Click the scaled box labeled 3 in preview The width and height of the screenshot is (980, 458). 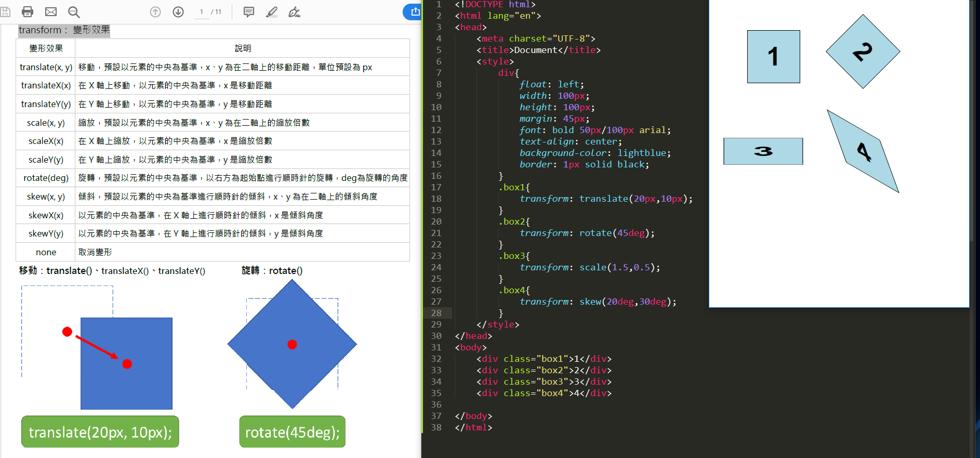(763, 151)
